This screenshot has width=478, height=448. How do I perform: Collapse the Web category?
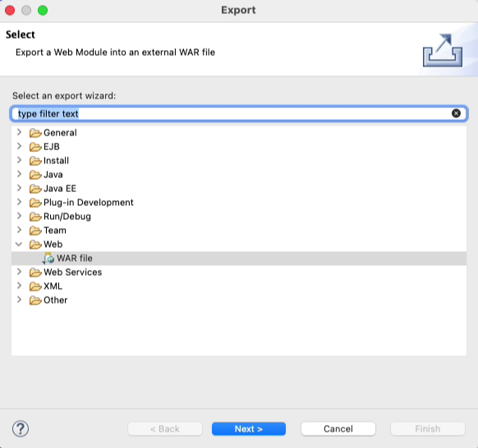point(19,245)
